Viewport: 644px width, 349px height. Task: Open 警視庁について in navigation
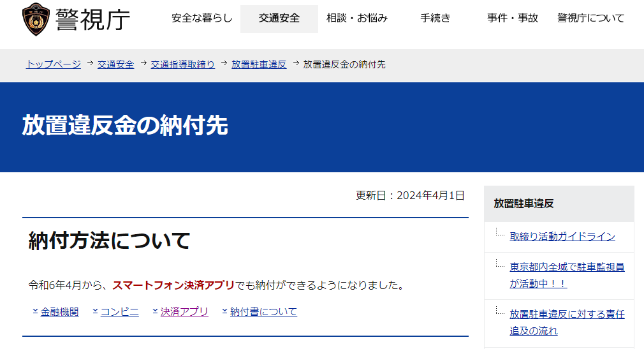pos(590,19)
